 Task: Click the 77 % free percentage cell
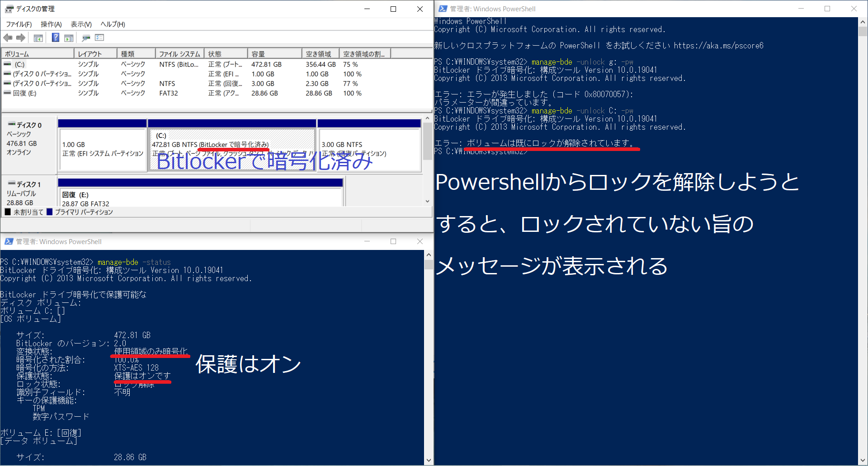click(x=350, y=84)
